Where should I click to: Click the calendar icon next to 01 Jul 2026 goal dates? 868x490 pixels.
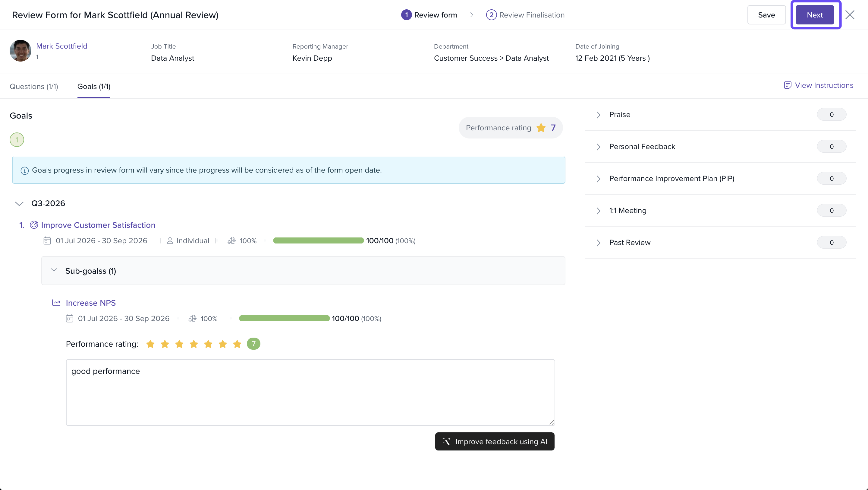(x=47, y=241)
